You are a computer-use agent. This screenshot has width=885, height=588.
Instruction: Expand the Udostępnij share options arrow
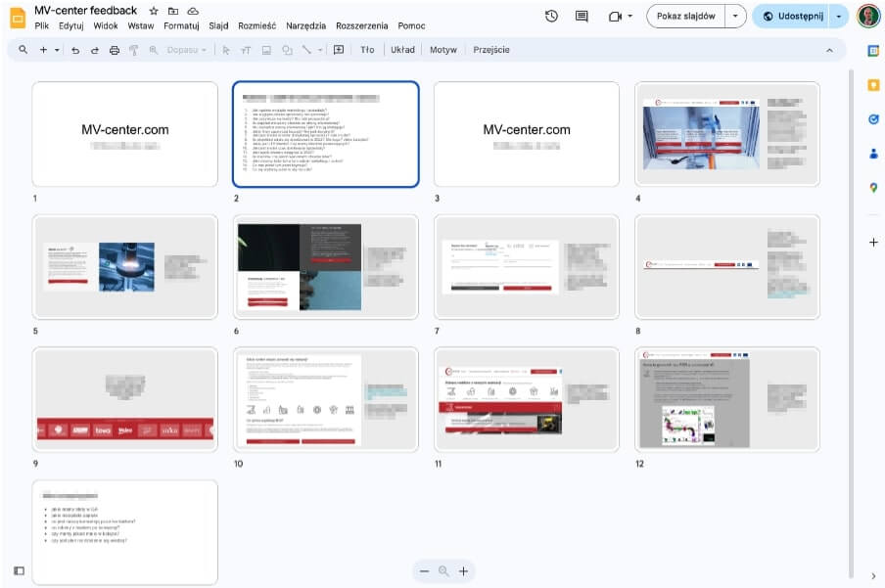point(839,16)
